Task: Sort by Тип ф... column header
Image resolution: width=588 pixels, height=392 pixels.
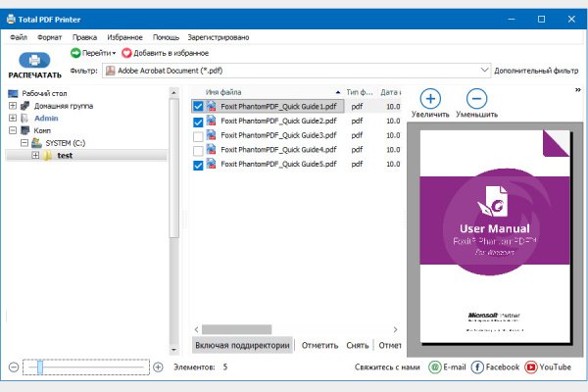Action: [359, 92]
